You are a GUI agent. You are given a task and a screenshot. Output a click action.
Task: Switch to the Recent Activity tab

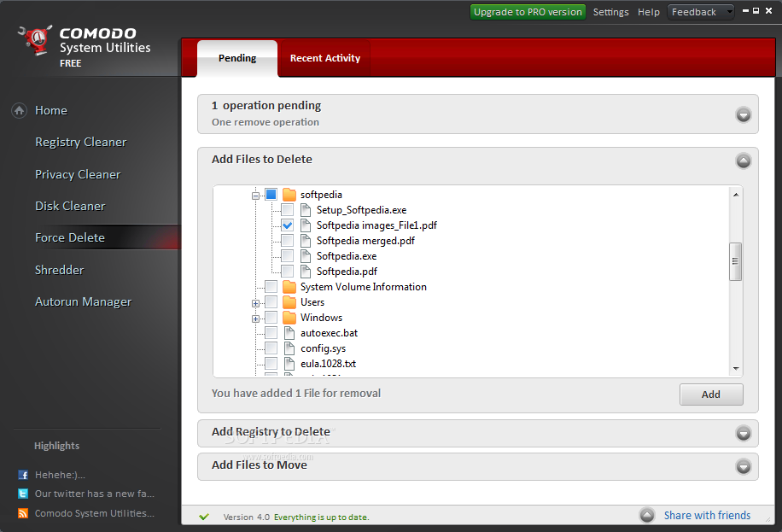(x=325, y=58)
